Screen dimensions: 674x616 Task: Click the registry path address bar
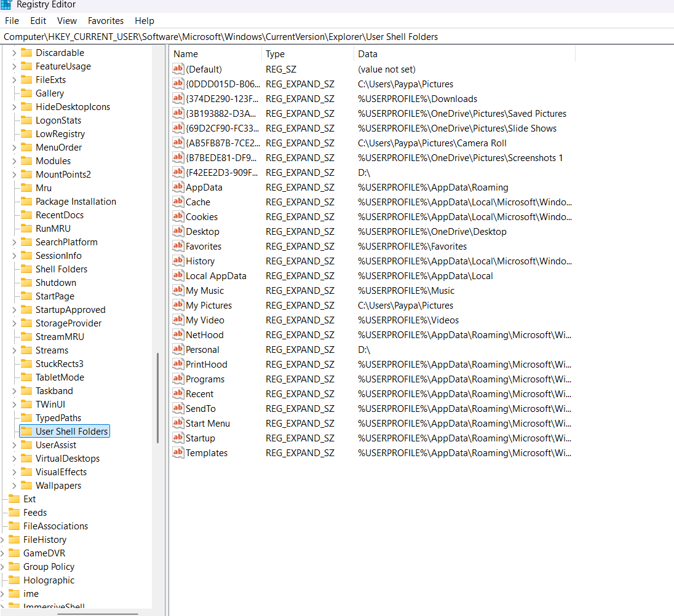pos(337,37)
